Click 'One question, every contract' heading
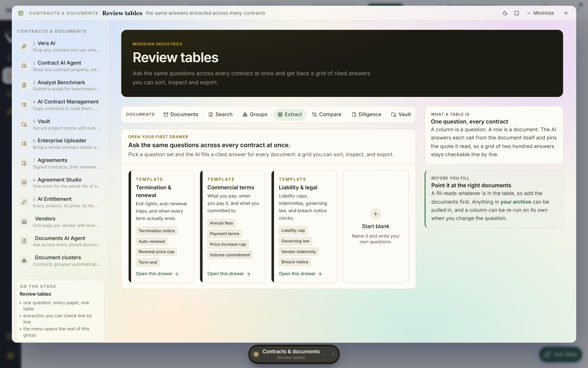The image size is (588, 368). point(469,121)
